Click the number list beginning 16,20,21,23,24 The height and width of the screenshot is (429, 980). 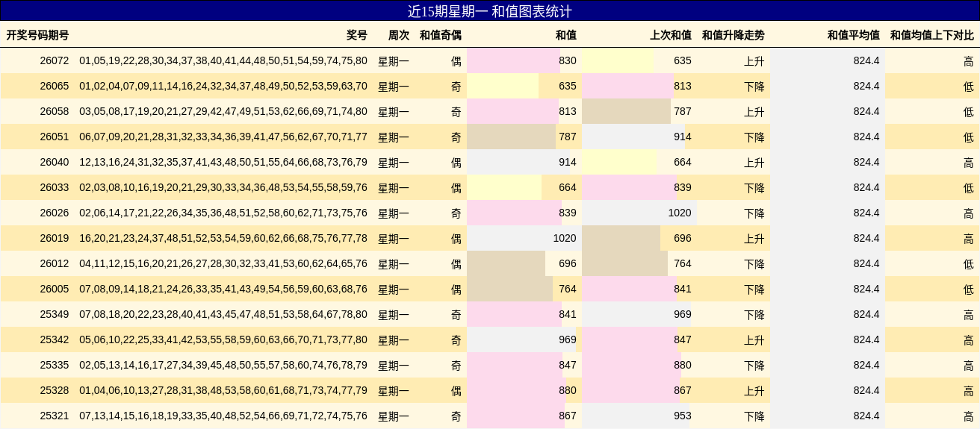pos(223,238)
